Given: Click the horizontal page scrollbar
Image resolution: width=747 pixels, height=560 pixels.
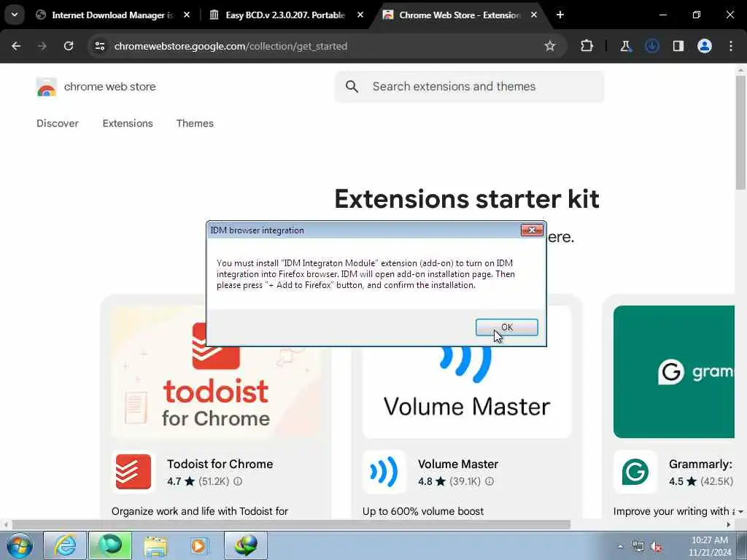Looking at the screenshot, I should pyautogui.click(x=292, y=525).
